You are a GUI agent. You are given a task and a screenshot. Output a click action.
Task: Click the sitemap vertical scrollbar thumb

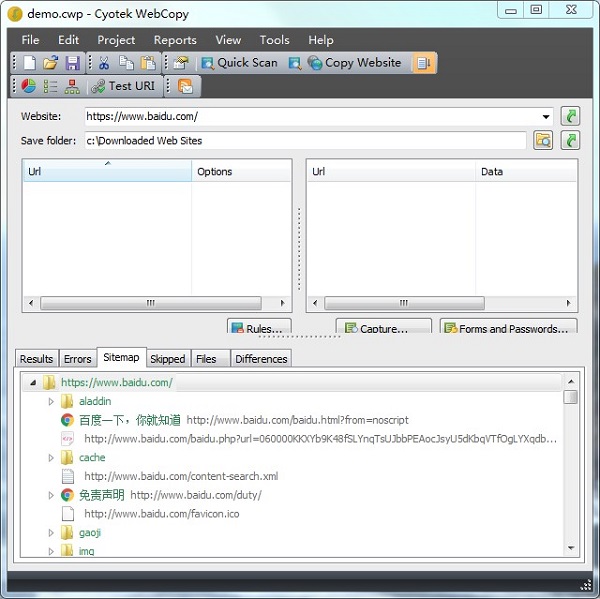[x=571, y=397]
